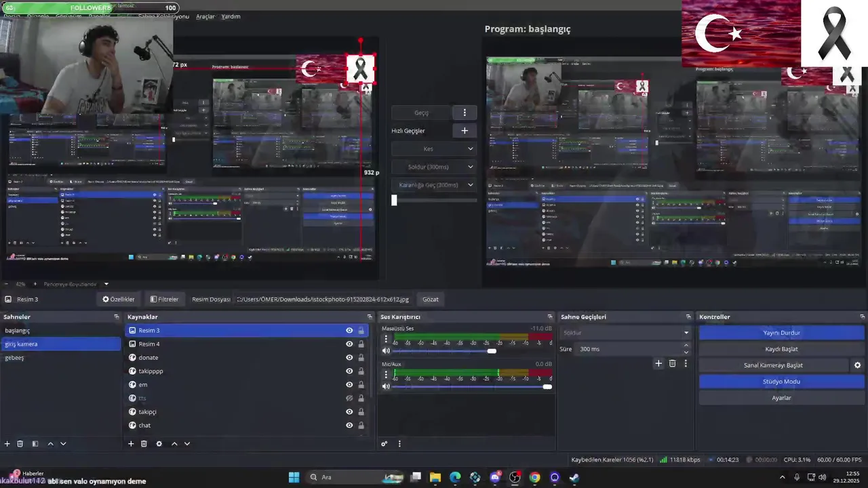Open the preview scaling dropdown arrow
The width and height of the screenshot is (868, 488).
click(106, 284)
